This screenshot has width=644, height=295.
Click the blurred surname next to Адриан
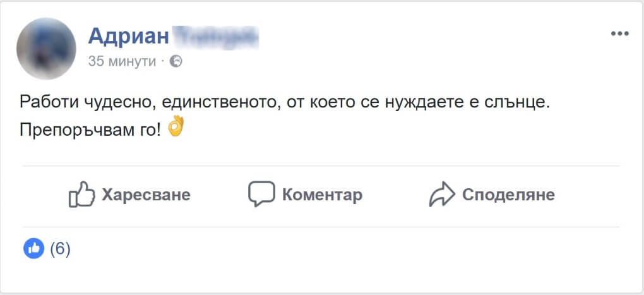pos(215,37)
